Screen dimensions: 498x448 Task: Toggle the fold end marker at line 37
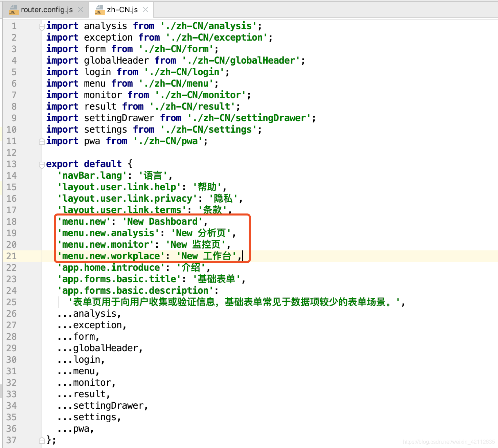coord(42,440)
